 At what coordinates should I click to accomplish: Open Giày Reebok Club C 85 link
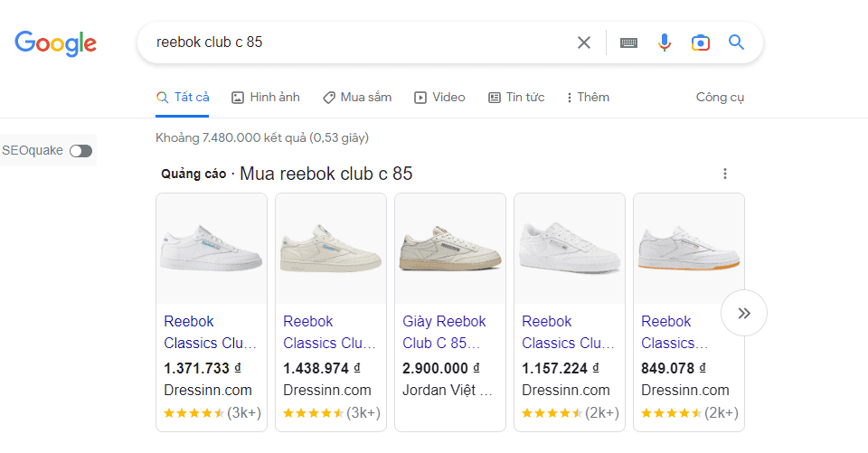445,332
